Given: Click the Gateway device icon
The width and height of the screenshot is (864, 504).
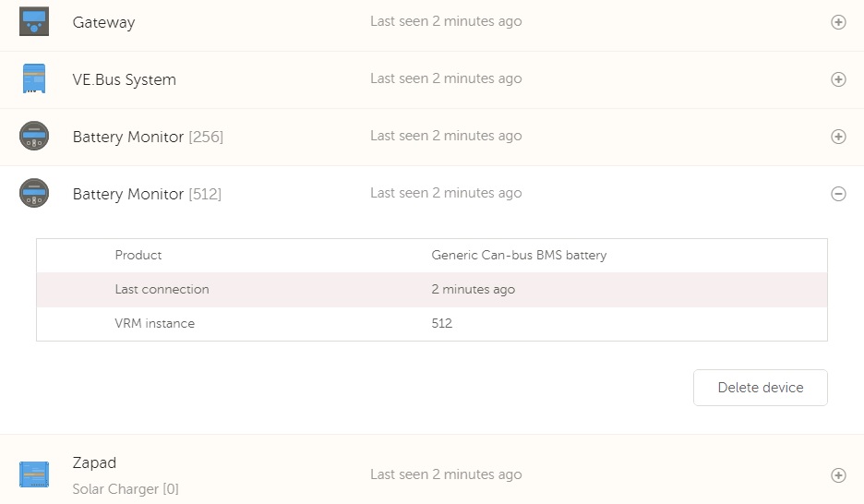Looking at the screenshot, I should tap(34, 21).
